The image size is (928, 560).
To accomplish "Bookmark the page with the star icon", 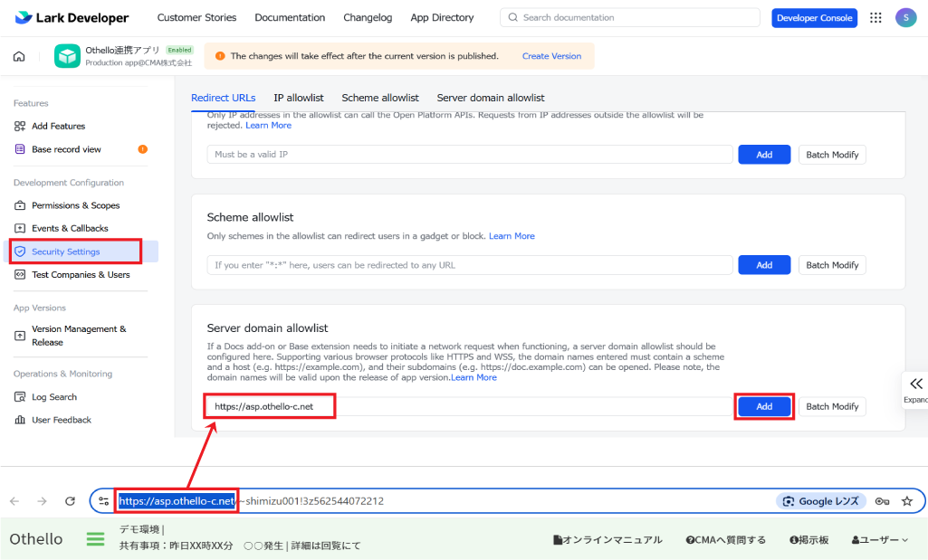I will click(x=906, y=501).
